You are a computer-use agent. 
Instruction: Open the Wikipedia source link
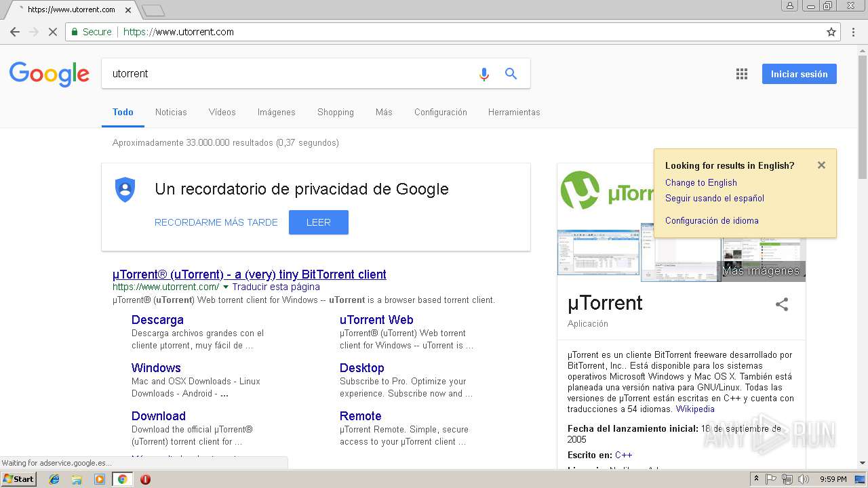(695, 409)
